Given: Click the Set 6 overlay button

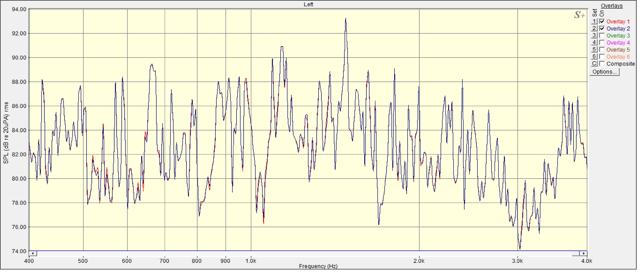Looking at the screenshot, I should pyautogui.click(x=594, y=56).
